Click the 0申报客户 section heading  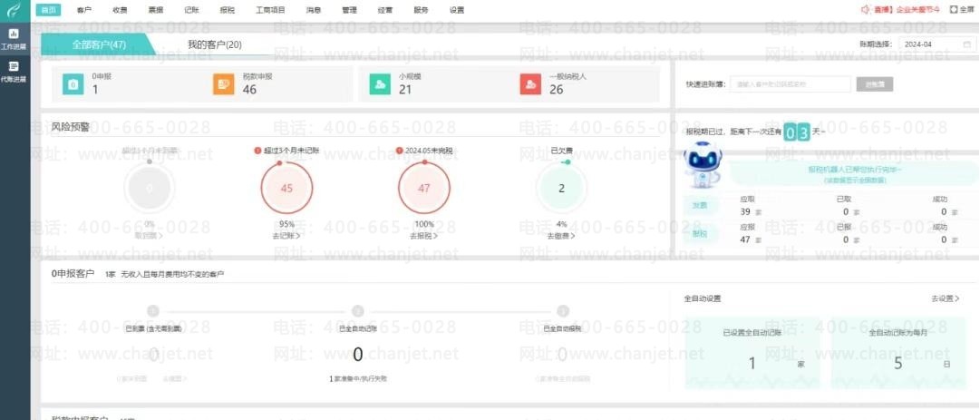73,273
